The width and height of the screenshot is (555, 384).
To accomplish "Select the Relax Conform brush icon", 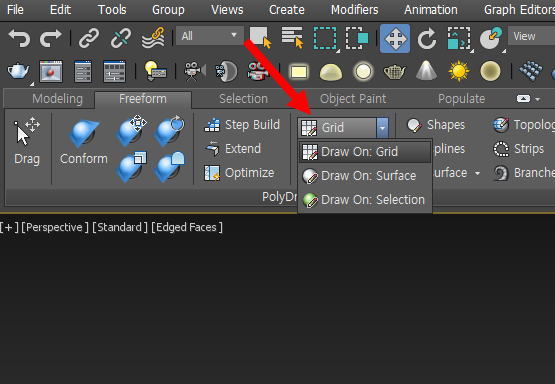I will click(169, 166).
